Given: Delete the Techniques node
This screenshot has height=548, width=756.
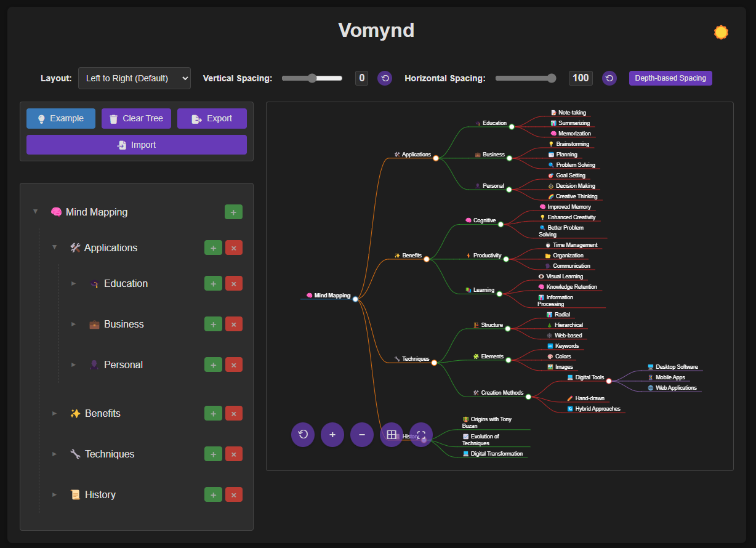Looking at the screenshot, I should tap(234, 454).
